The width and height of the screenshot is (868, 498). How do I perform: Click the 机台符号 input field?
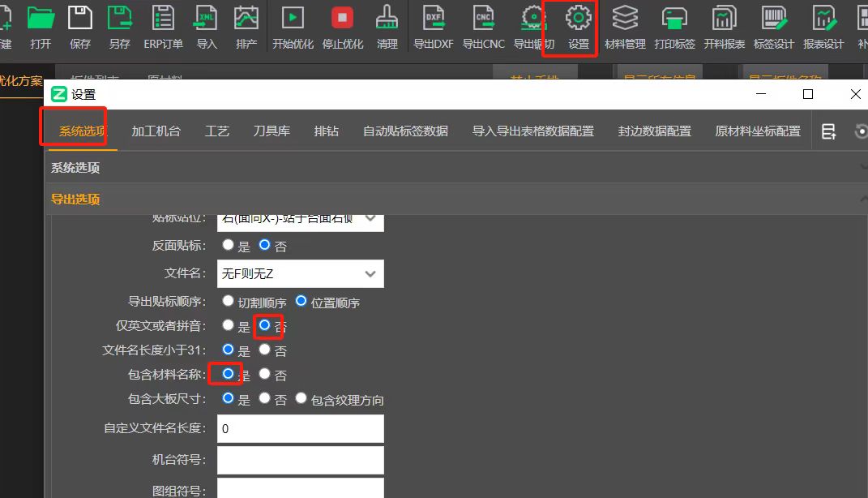(x=300, y=460)
